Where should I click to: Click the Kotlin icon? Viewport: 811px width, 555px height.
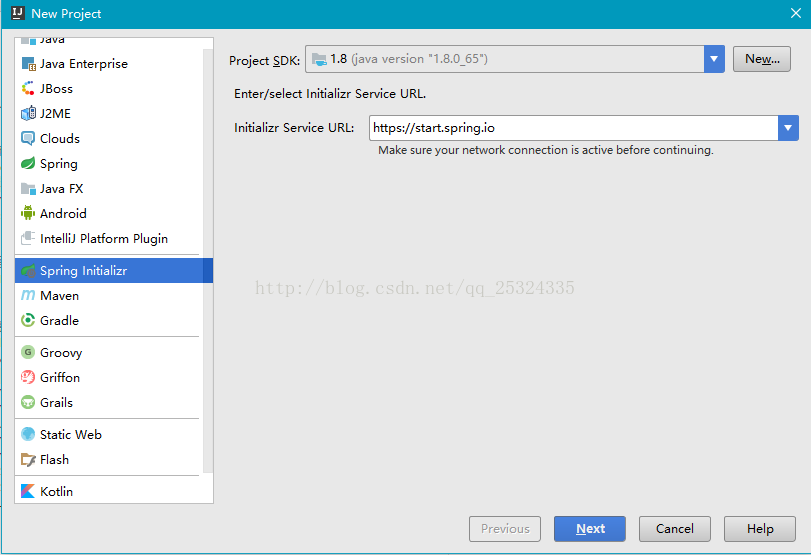(28, 491)
